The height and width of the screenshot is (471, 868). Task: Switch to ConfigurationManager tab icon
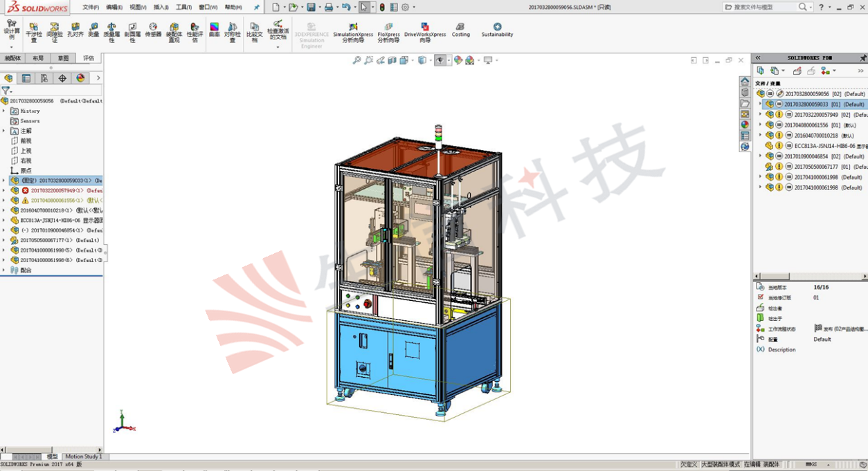point(44,78)
